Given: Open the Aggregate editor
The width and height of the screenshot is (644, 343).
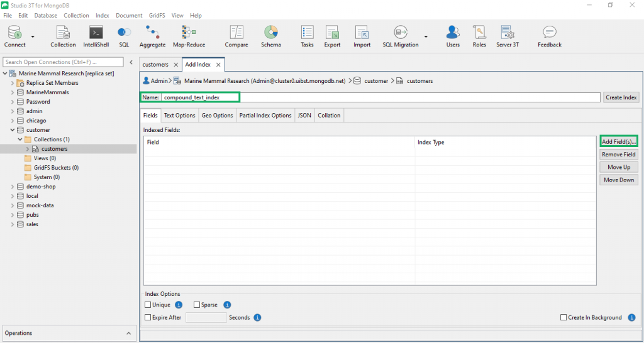Looking at the screenshot, I should pyautogui.click(x=152, y=36).
